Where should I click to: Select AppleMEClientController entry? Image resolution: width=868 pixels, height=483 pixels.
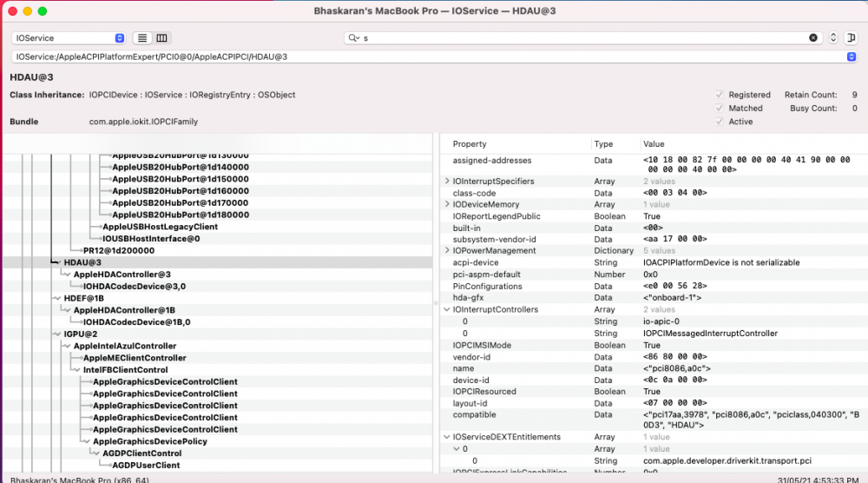click(135, 358)
